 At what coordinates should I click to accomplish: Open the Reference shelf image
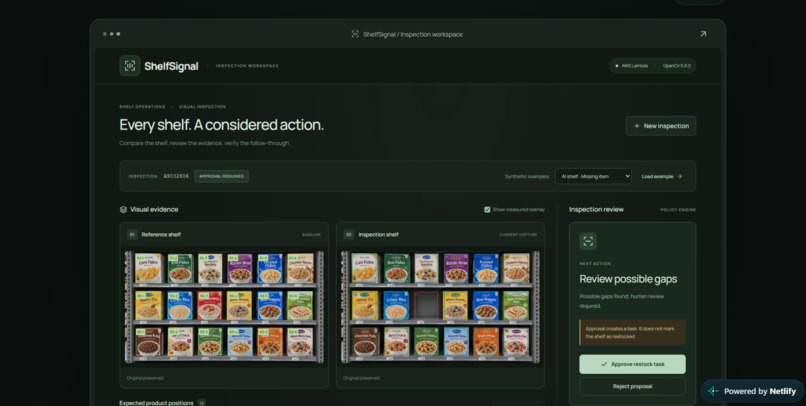pos(224,307)
